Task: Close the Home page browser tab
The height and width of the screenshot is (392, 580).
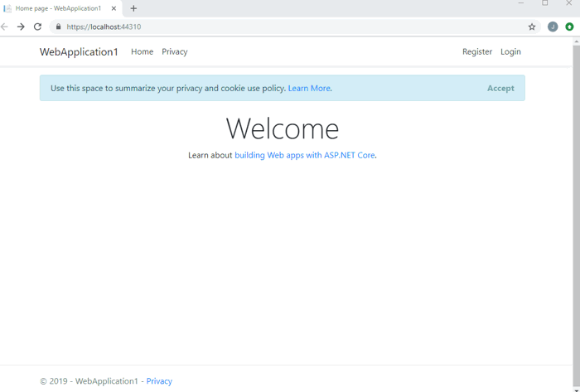Action: point(114,8)
